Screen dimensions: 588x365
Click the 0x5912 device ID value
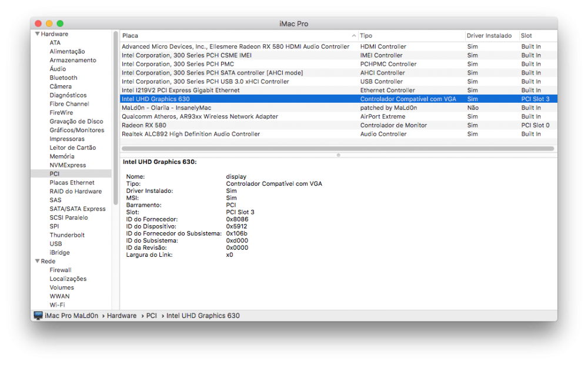tap(236, 226)
